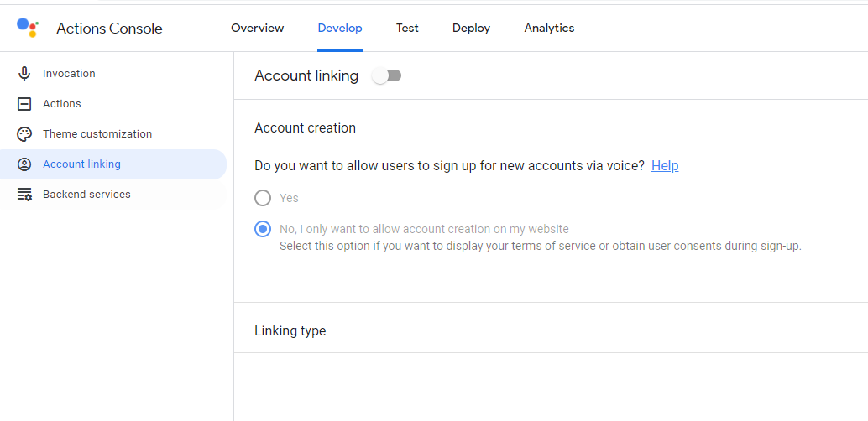The image size is (868, 421).
Task: Click the Google Assistant logo icon
Action: tap(27, 28)
